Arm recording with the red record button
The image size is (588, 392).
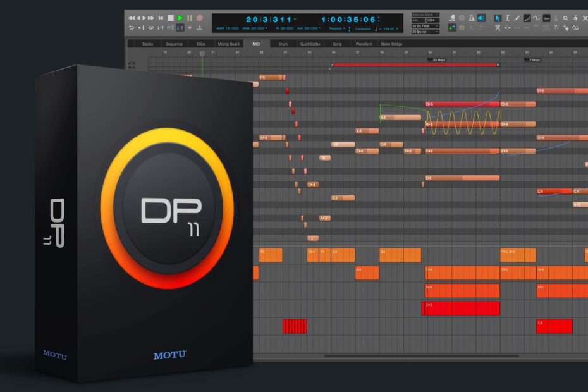coord(200,18)
